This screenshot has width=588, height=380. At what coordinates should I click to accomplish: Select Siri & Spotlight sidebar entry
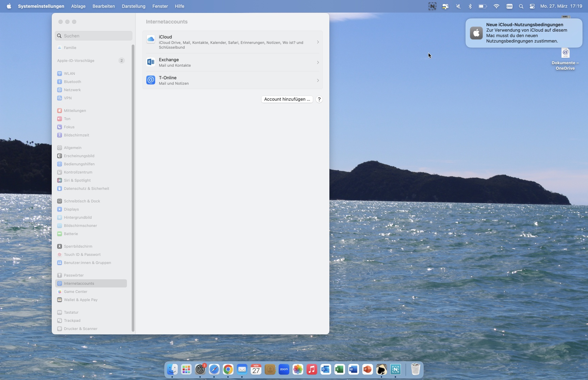(x=77, y=180)
